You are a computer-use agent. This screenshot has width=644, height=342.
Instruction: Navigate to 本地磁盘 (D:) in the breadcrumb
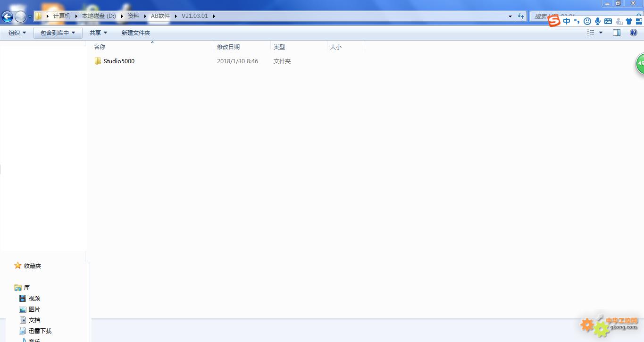pyautogui.click(x=99, y=16)
